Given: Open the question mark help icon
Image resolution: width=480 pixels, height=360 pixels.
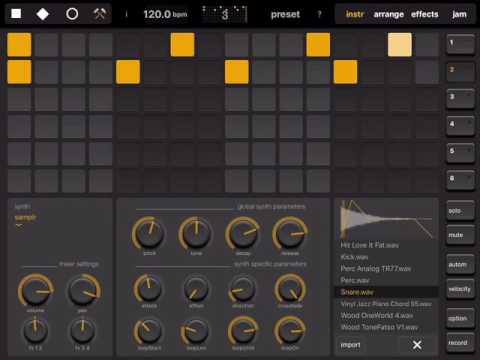Looking at the screenshot, I should click(x=319, y=14).
